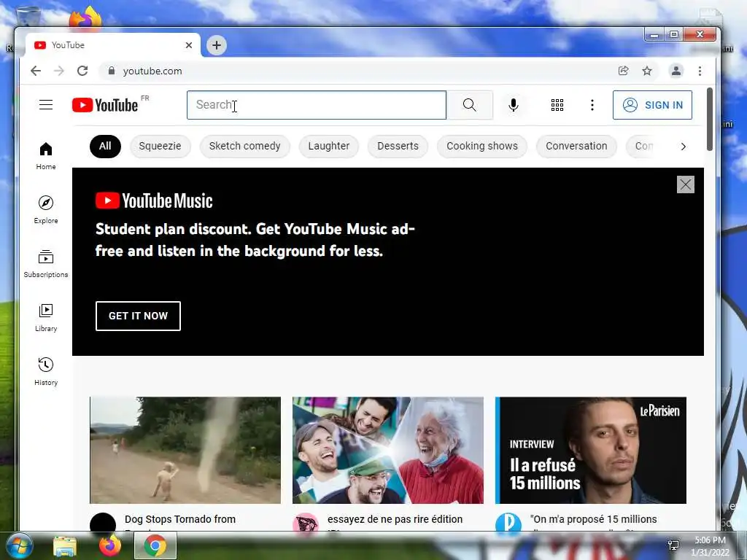The width and height of the screenshot is (747, 560).
Task: Open Dog Stops Tornado video title
Action: click(180, 519)
